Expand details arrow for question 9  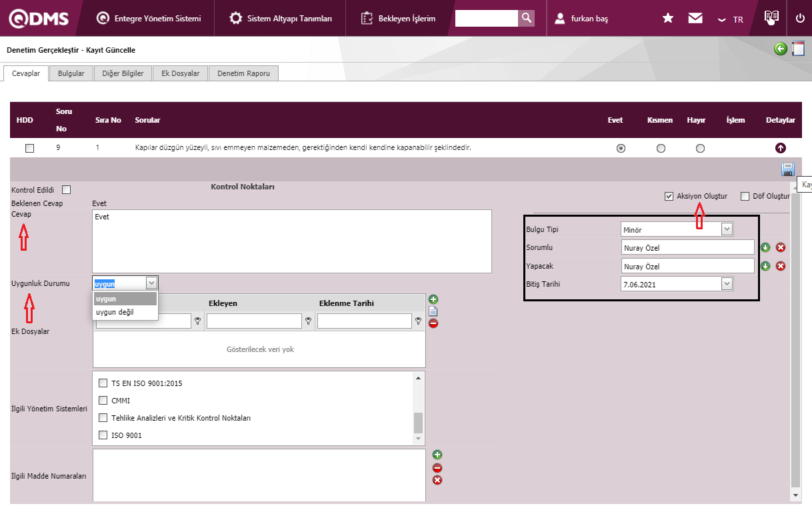coord(781,148)
